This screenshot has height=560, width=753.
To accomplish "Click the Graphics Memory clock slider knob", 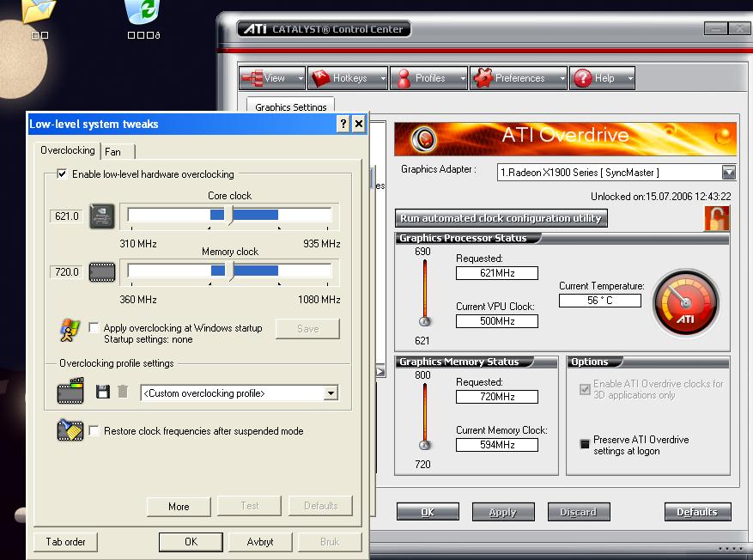I will pos(424,445).
